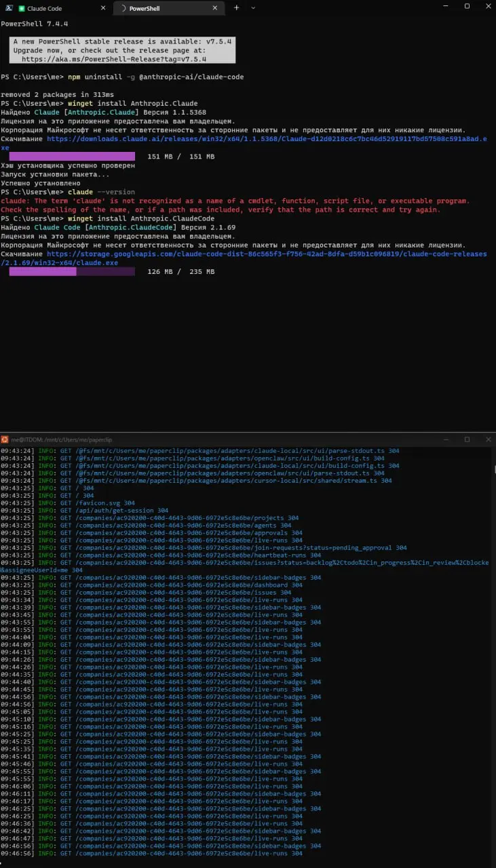Click the 'Успешно установлено' status line
The height and width of the screenshot is (868, 496).
tap(41, 183)
